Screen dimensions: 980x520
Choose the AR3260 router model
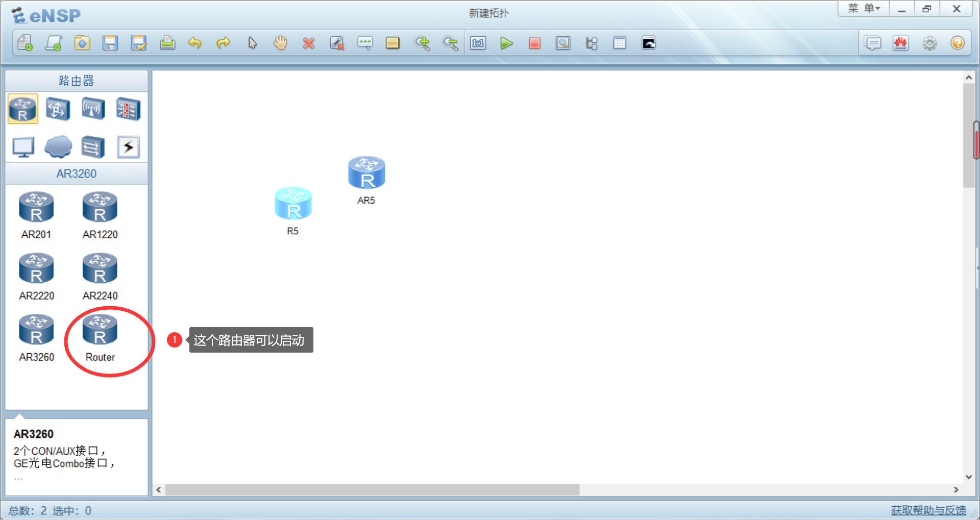pyautogui.click(x=36, y=338)
